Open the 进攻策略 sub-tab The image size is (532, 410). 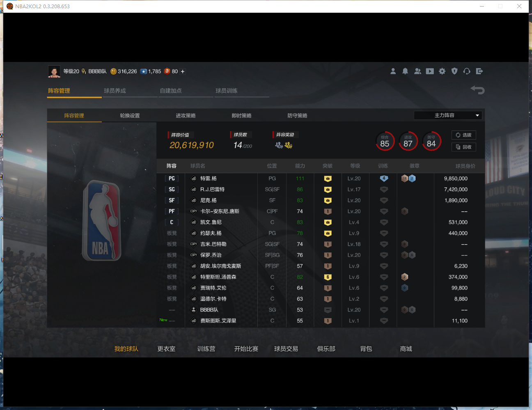tap(186, 116)
